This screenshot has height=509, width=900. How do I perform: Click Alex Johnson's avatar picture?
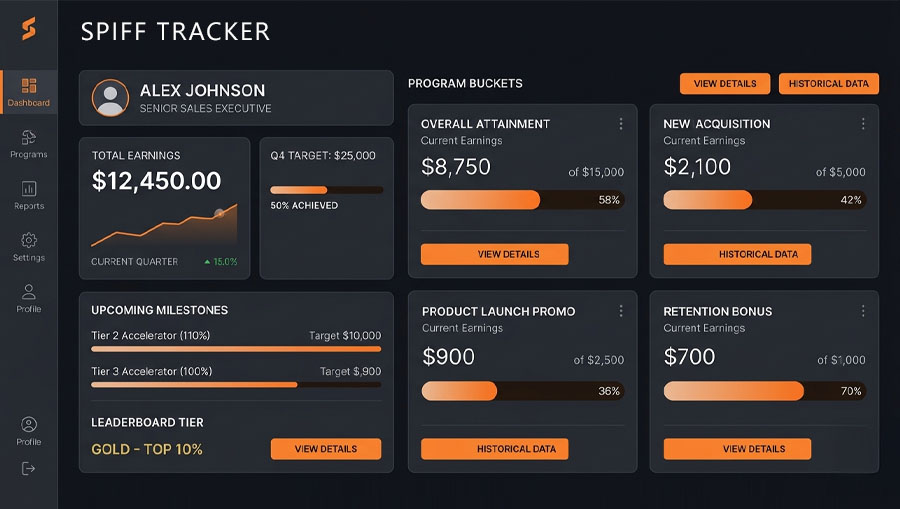[110, 98]
